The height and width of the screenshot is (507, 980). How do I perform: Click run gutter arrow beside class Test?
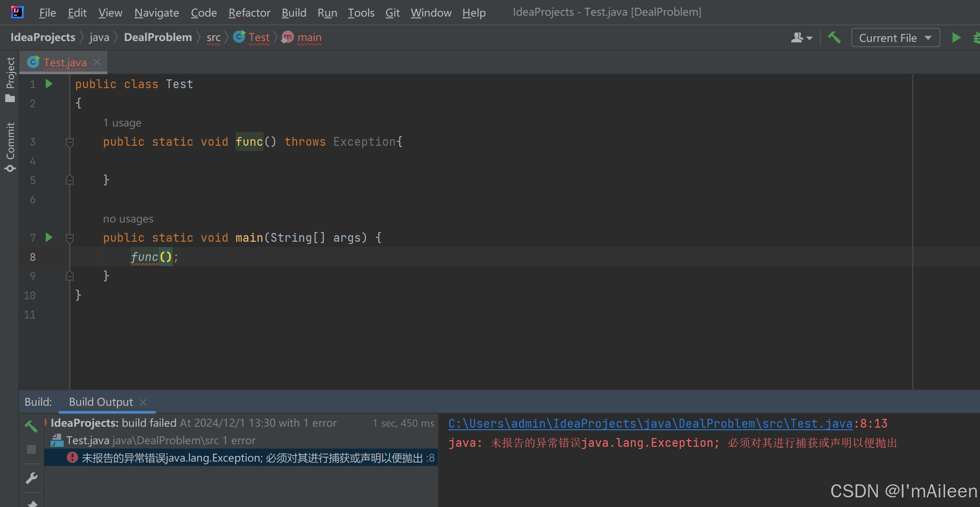[49, 84]
